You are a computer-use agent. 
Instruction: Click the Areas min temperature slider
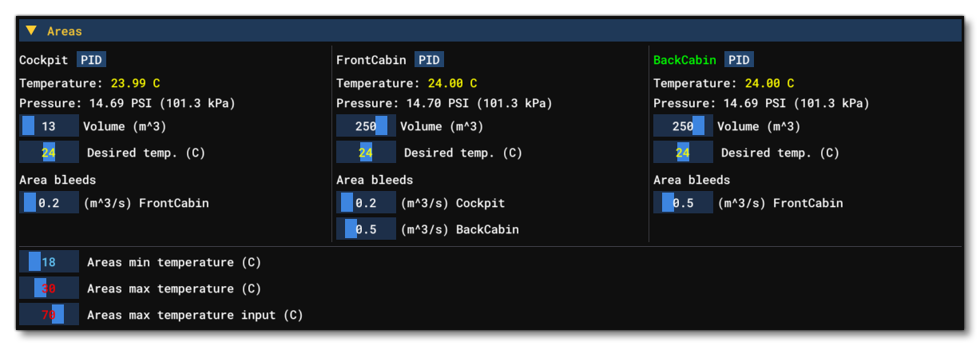(x=49, y=262)
